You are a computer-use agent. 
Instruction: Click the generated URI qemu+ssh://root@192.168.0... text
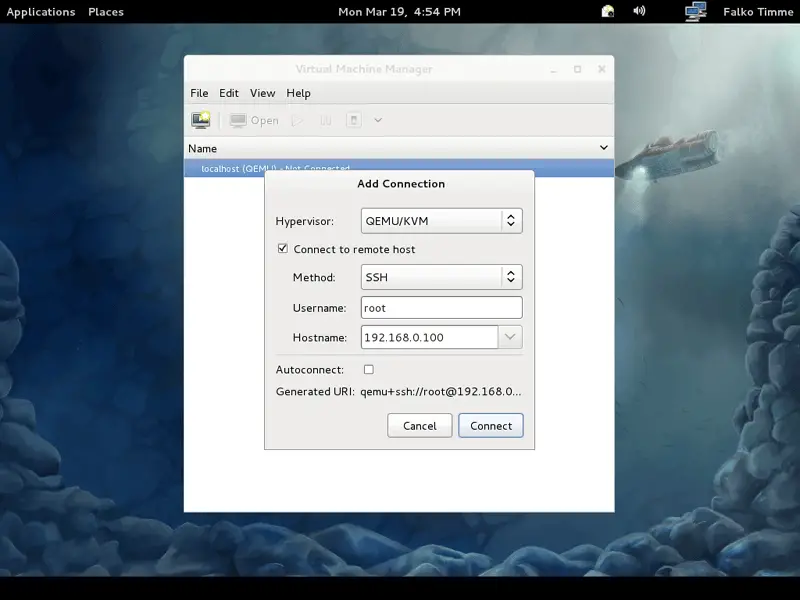[441, 392]
